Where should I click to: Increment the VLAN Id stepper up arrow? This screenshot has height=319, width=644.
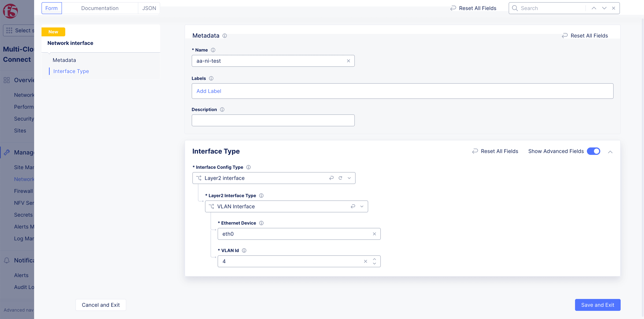click(374, 259)
